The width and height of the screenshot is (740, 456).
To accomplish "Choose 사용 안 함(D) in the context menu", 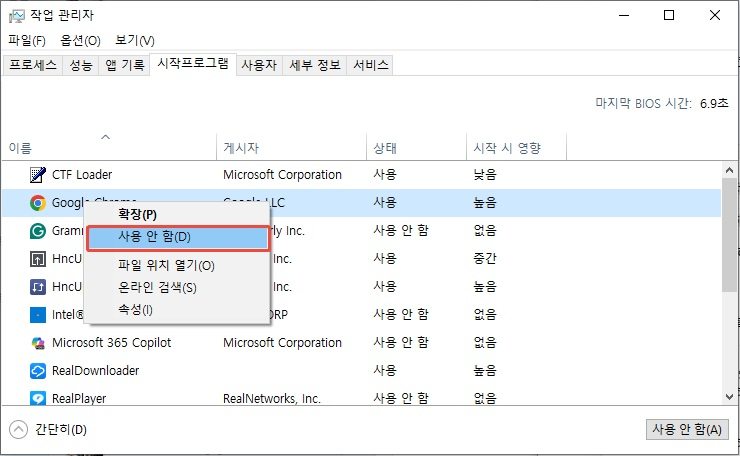I will [x=178, y=237].
